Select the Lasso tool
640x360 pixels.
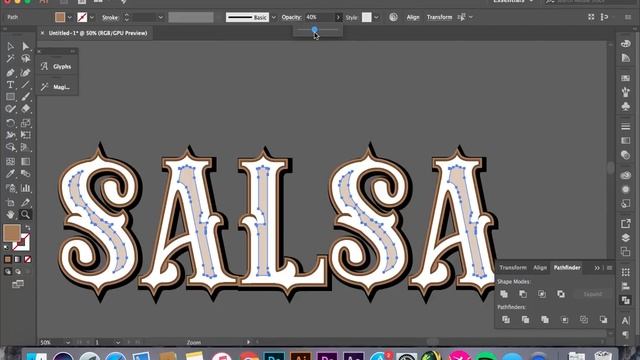click(x=26, y=59)
